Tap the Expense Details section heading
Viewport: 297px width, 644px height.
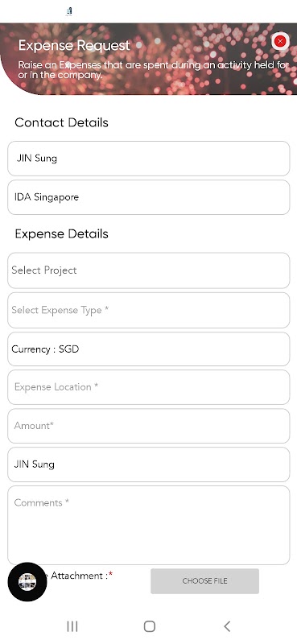click(x=62, y=233)
